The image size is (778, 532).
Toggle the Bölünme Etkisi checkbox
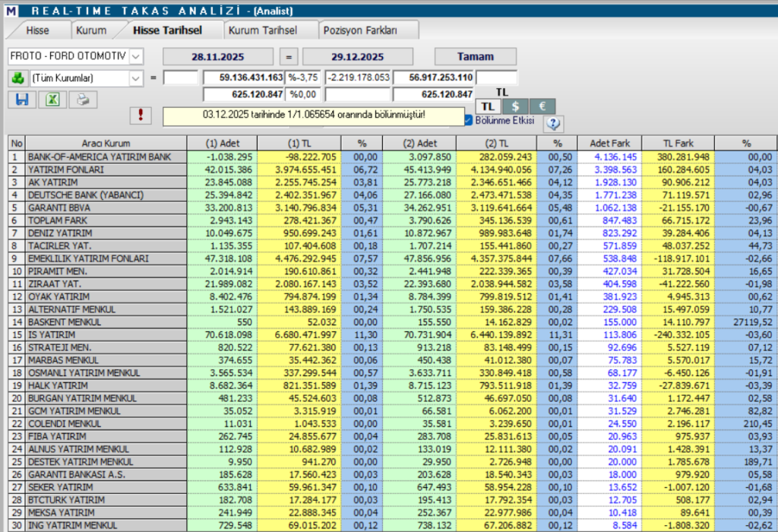pyautogui.click(x=469, y=120)
